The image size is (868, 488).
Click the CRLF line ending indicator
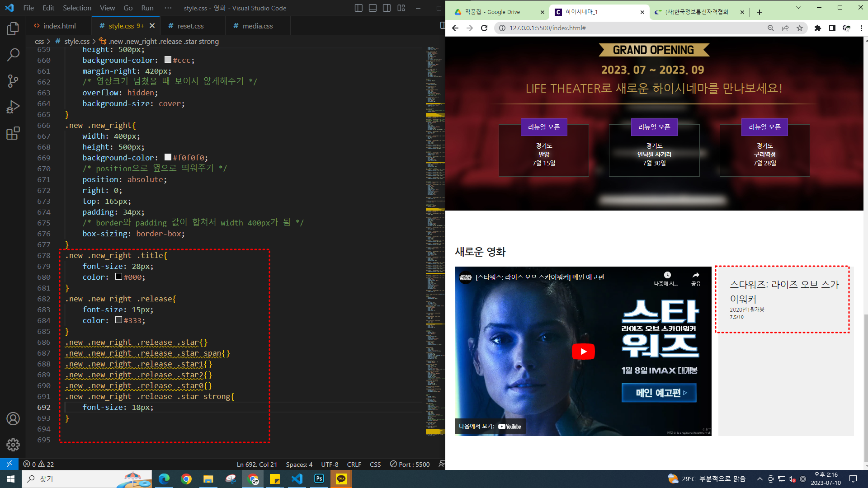(354, 465)
